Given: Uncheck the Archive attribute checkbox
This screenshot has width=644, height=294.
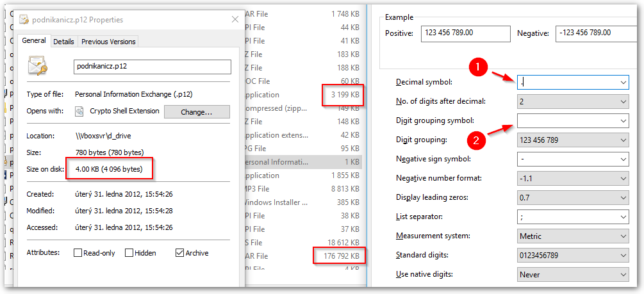Looking at the screenshot, I should (179, 253).
